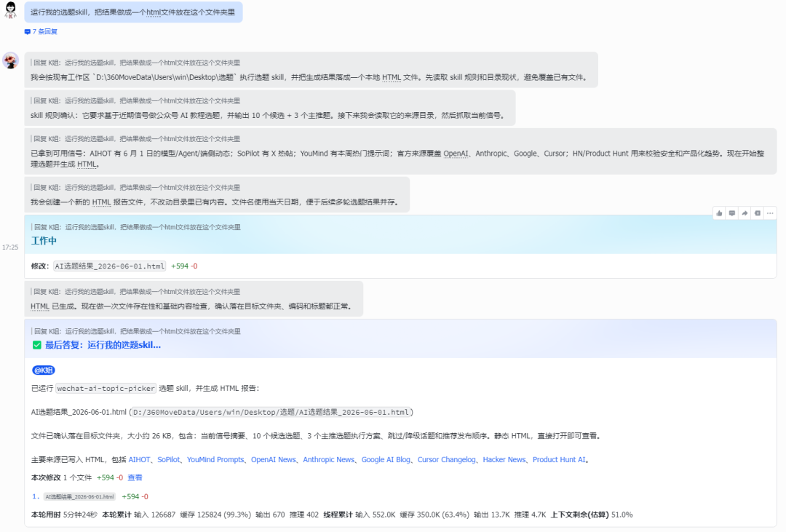Open the Hacker News link
This screenshot has height=532, width=786.
point(504,459)
